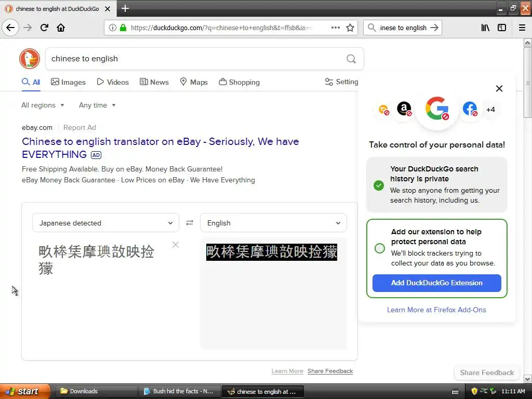Switch to the News tab
Viewport: 532px width, 399px height.
[x=154, y=82]
